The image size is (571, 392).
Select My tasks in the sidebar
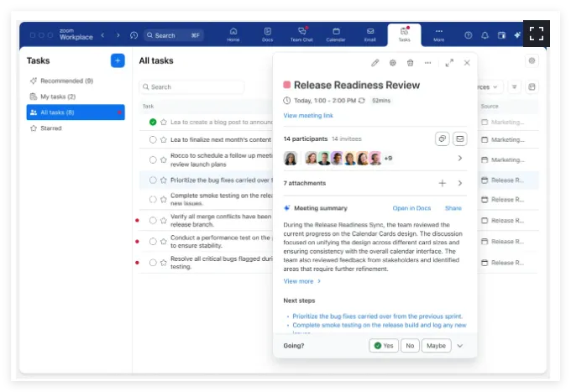(57, 97)
